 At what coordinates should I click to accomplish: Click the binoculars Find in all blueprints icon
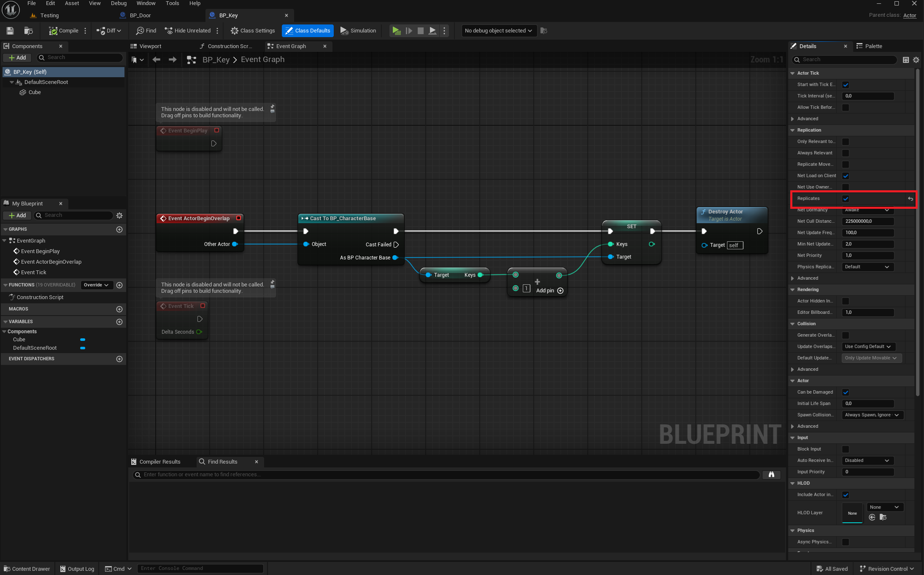[771, 475]
